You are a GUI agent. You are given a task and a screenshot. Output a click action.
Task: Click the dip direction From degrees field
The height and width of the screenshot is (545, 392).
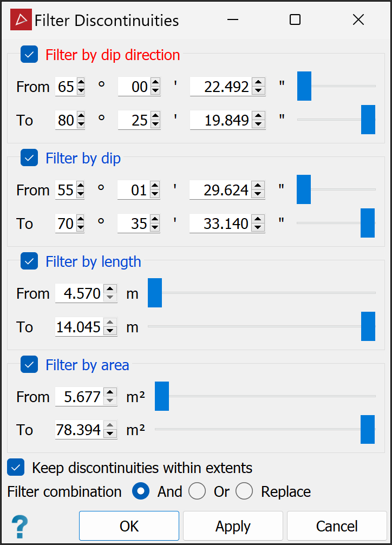click(66, 87)
